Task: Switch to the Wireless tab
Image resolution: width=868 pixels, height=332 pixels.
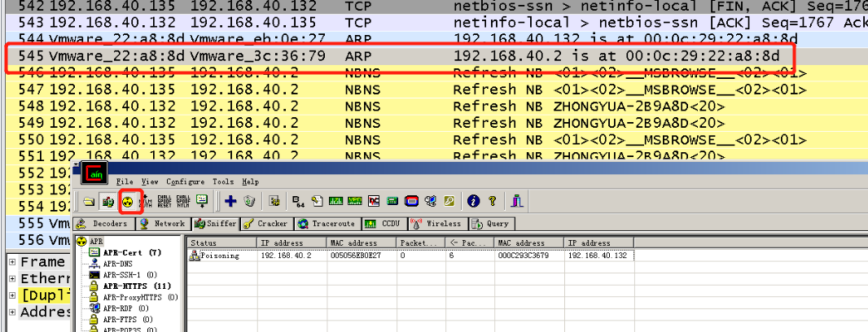Action: tap(436, 224)
